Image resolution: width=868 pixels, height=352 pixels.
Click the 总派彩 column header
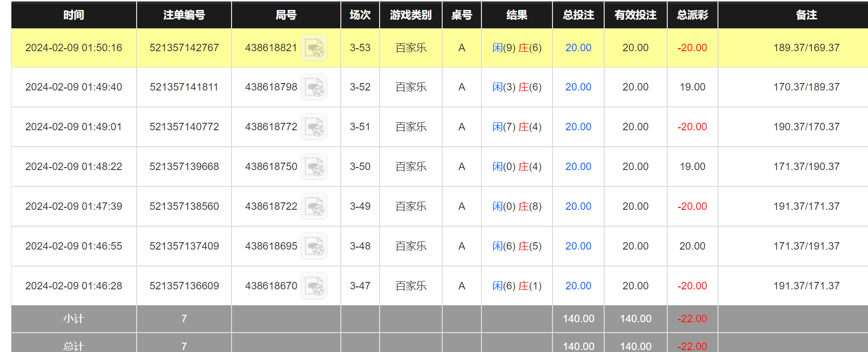point(693,15)
